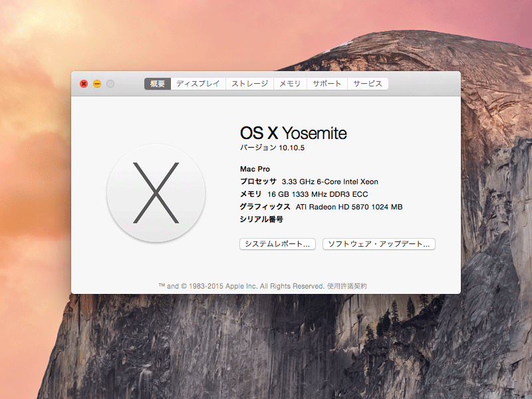Click the シリアル番号 label

coord(261,219)
